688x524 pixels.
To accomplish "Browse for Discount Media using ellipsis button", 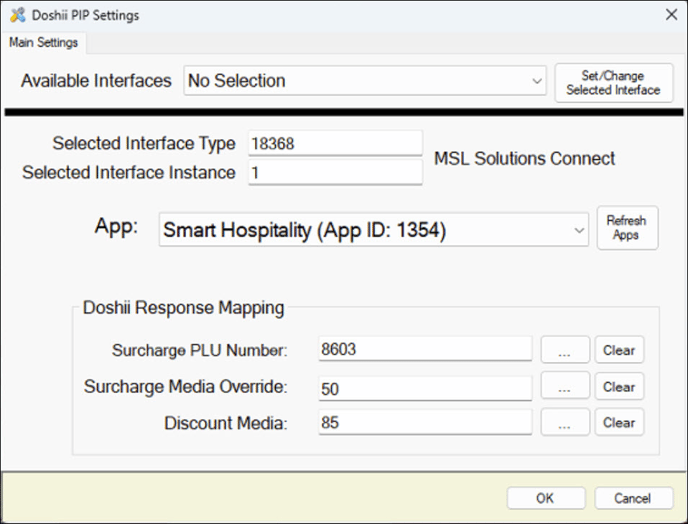I will click(565, 422).
